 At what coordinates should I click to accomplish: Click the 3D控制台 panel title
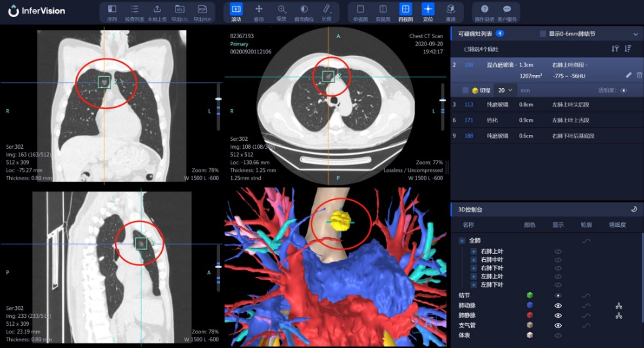470,209
